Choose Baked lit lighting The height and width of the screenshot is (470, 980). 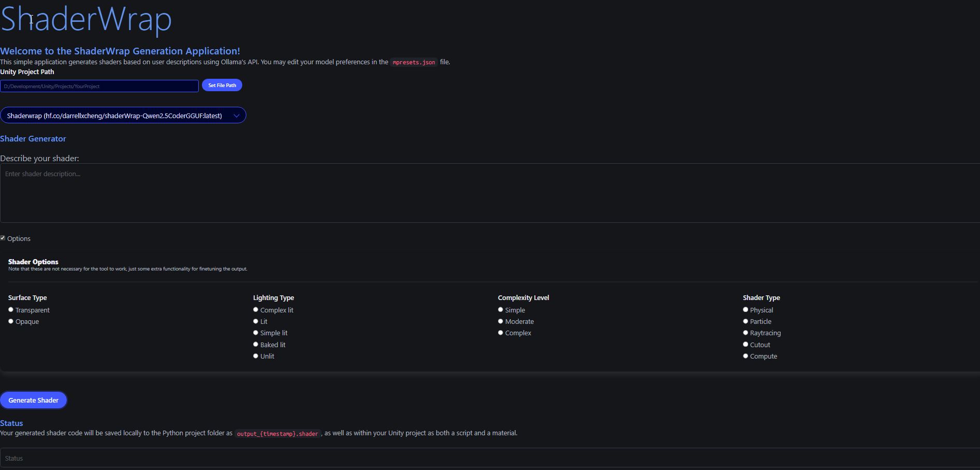(255, 344)
